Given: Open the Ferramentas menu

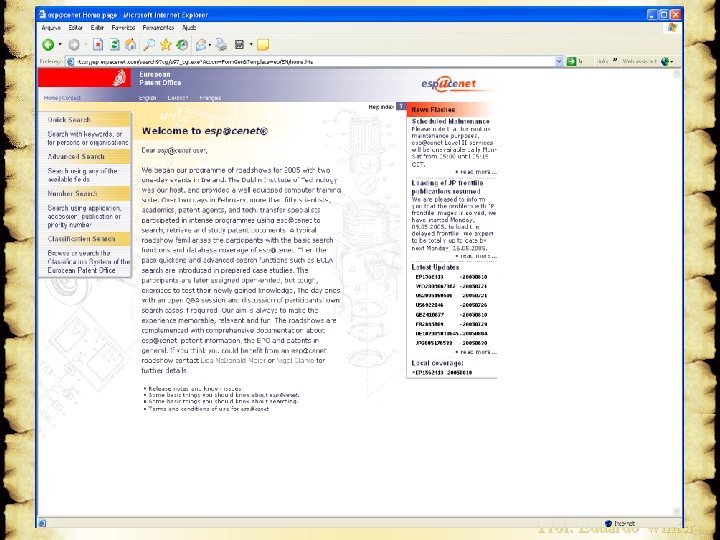Looking at the screenshot, I should click(x=158, y=28).
